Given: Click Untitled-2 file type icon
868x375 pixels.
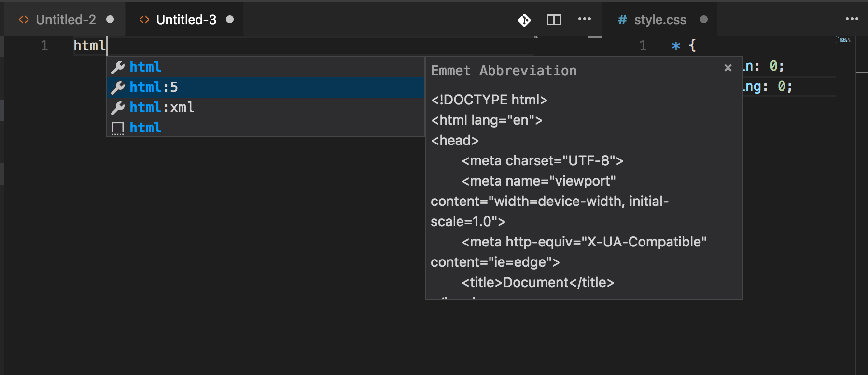Looking at the screenshot, I should (24, 20).
